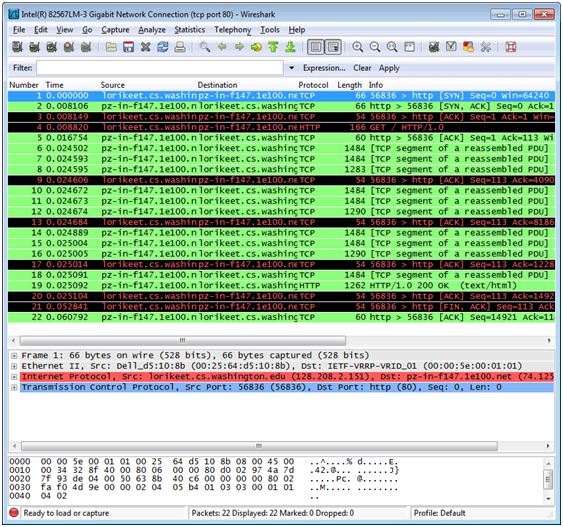Reset zoom to normal size

pyautogui.click(x=392, y=47)
